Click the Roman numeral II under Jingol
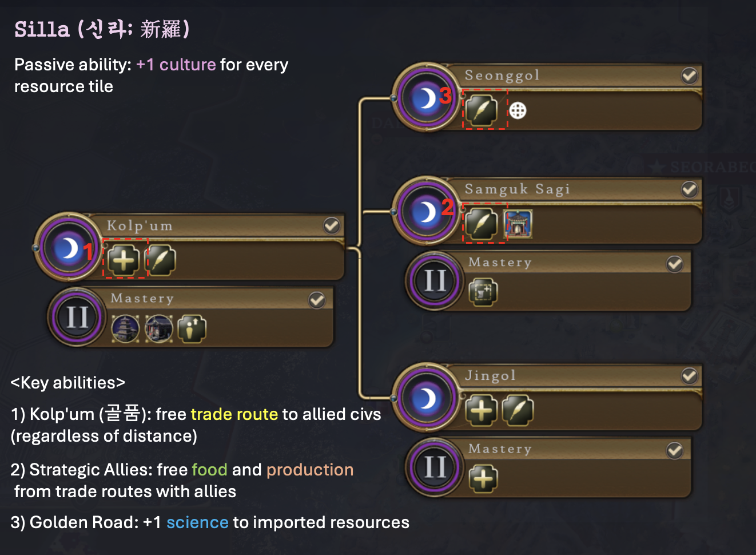 coord(435,467)
